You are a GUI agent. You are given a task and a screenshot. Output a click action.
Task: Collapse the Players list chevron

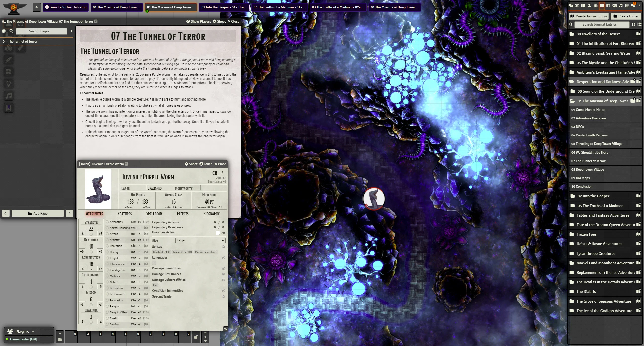(x=33, y=332)
